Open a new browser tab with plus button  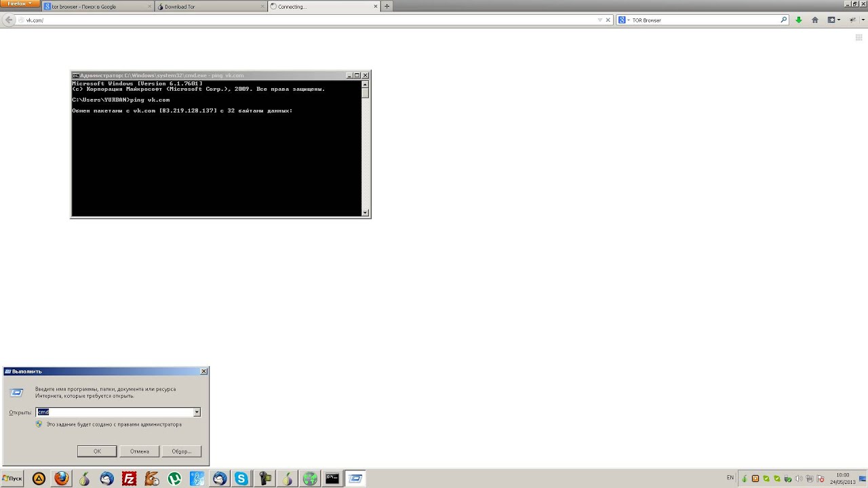387,6
